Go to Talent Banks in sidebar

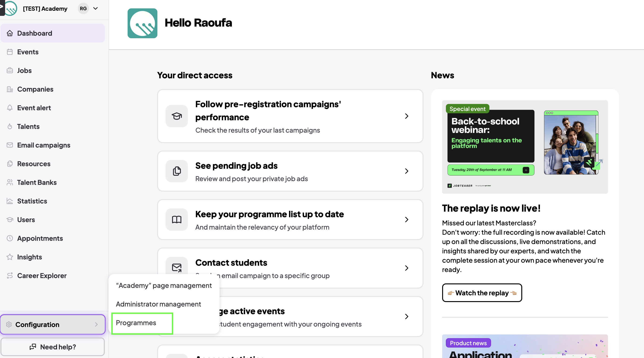[37, 182]
